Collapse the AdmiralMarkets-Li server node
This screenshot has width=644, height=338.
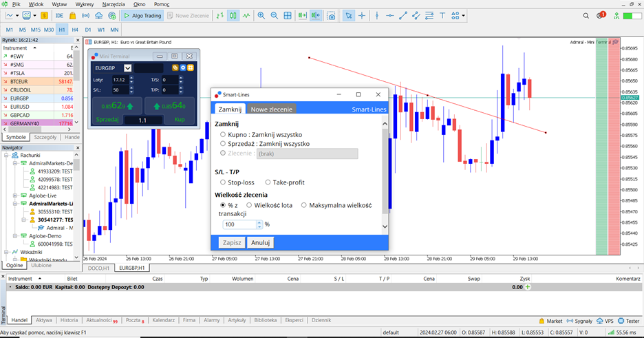(x=14, y=204)
